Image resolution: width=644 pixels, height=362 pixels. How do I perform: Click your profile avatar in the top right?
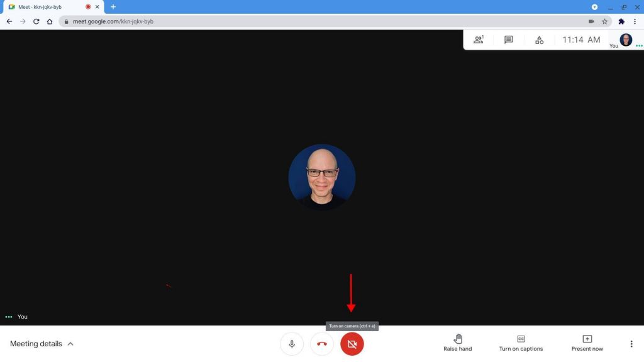tap(626, 40)
